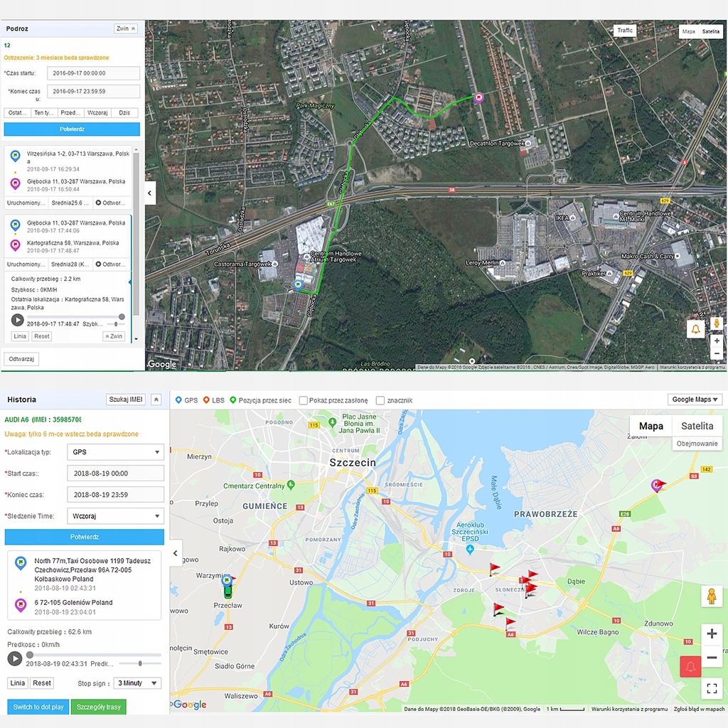Open Street View pegman on lower map

coord(712,596)
